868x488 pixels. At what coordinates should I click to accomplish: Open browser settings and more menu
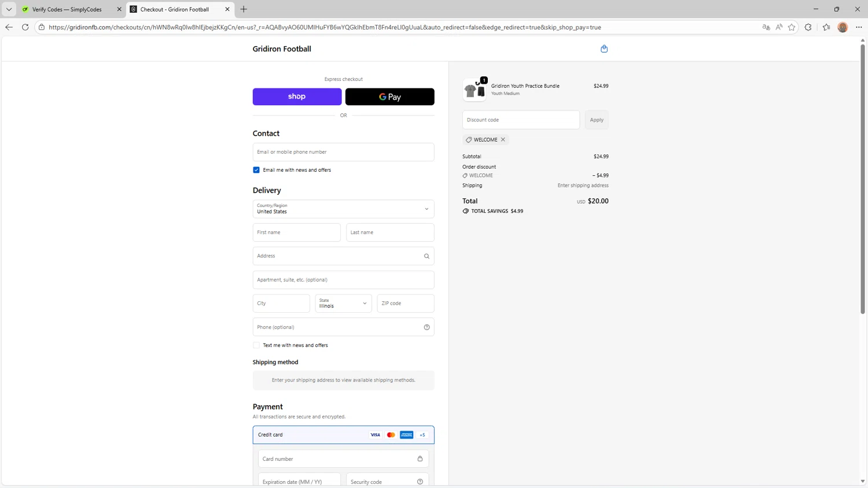point(859,27)
